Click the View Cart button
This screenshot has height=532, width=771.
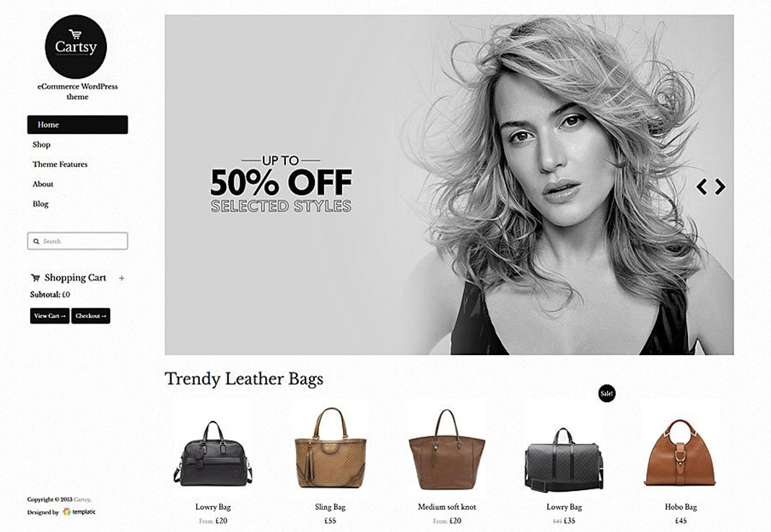(50, 315)
